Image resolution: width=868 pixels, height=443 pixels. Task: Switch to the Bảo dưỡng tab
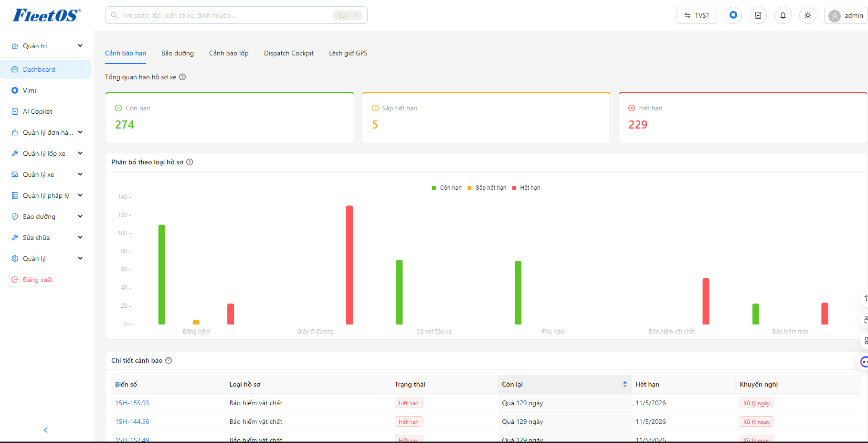[178, 53]
